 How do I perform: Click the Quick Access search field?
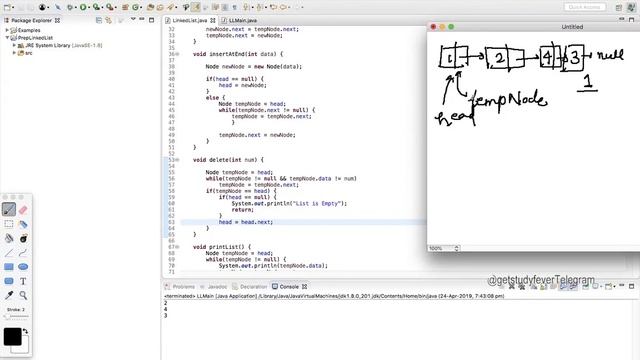pyautogui.click(x=585, y=7)
